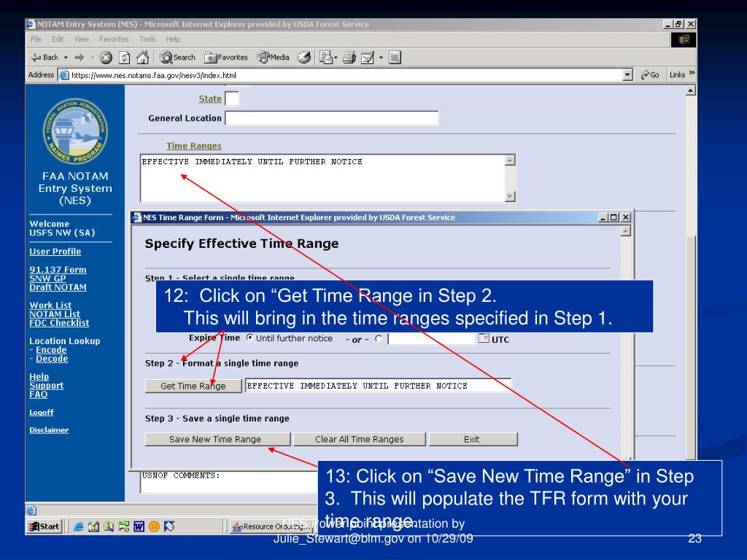Viewport: 747px width, 560px height.
Task: Click the Go button beside the address bar
Action: [650, 75]
